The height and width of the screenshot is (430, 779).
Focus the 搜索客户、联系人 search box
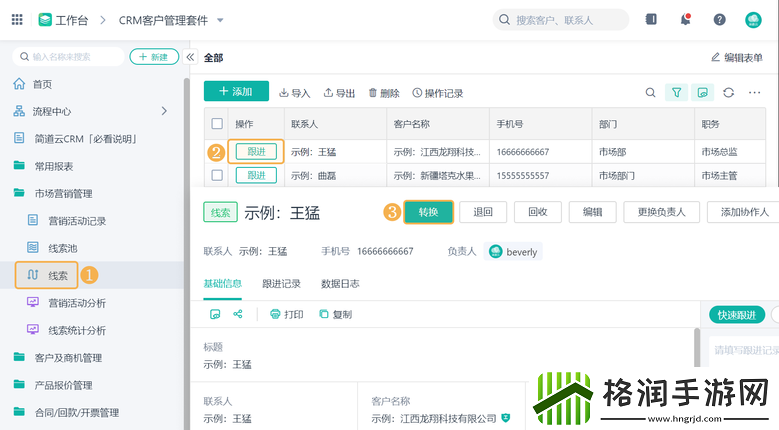pos(560,20)
